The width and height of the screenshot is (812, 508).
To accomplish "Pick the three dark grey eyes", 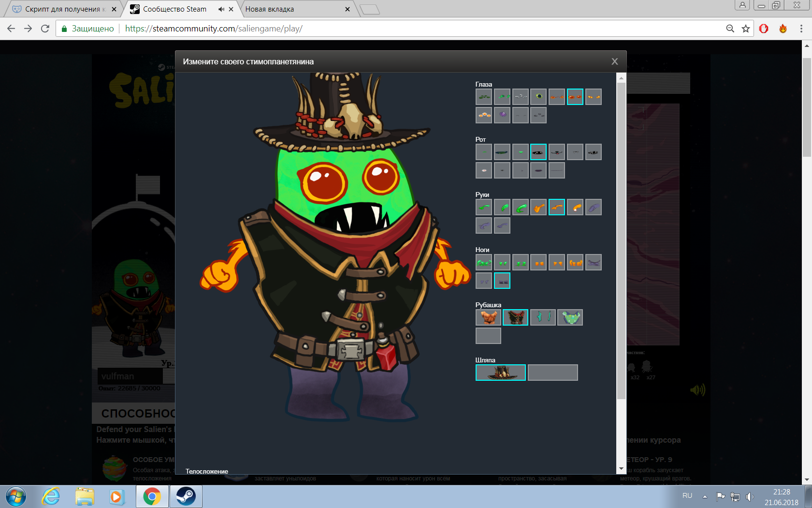I will point(538,115).
